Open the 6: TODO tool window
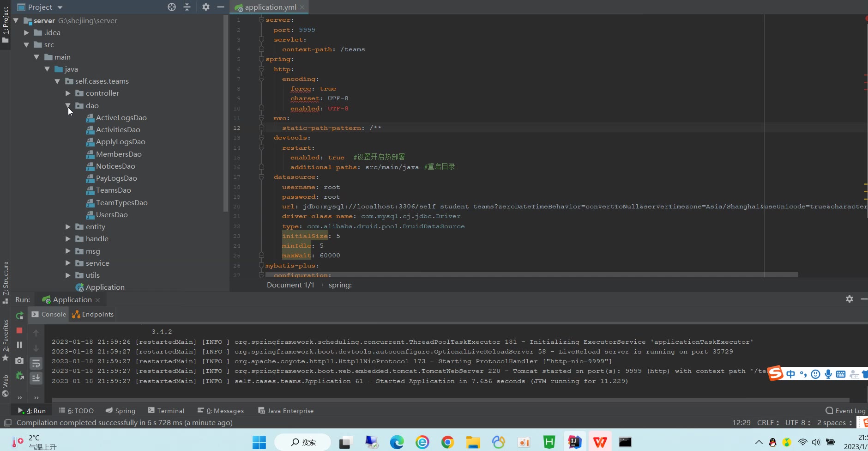868x451 pixels. pyautogui.click(x=76, y=411)
